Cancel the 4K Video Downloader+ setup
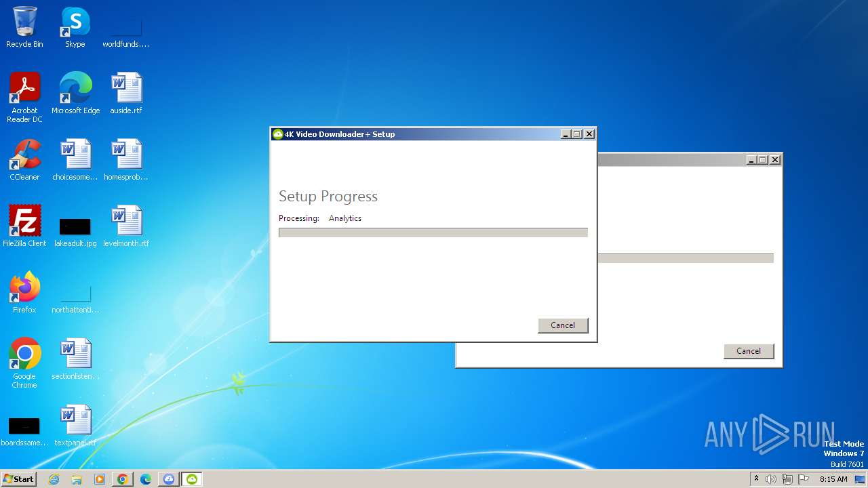This screenshot has height=488, width=868. coord(563,325)
